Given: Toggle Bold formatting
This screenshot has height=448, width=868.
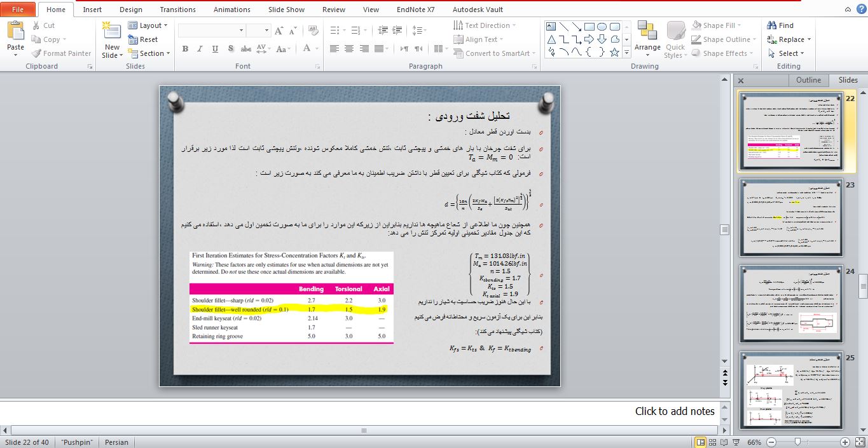Looking at the screenshot, I should click(x=185, y=48).
